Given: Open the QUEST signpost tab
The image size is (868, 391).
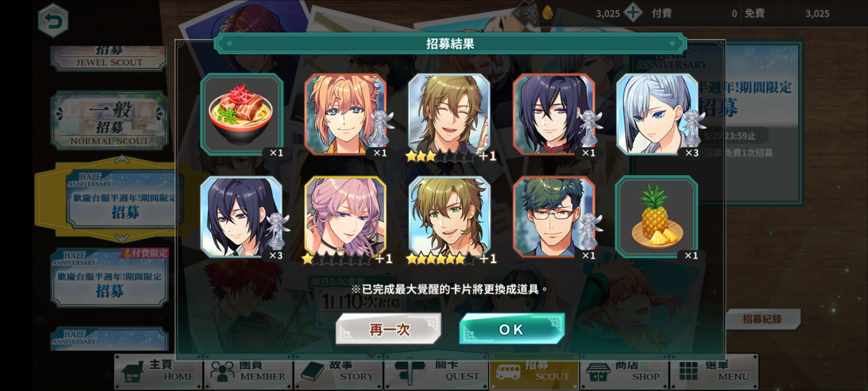Looking at the screenshot, I should pyautogui.click(x=437, y=372).
